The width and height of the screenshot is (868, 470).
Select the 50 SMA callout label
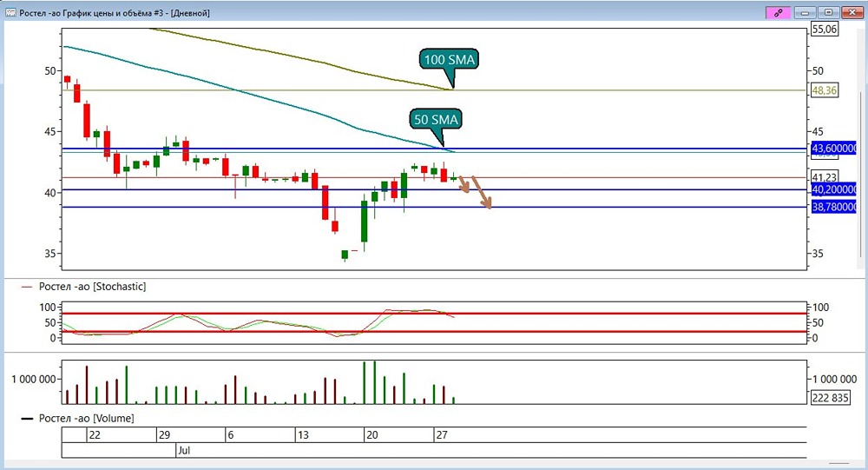click(x=437, y=119)
